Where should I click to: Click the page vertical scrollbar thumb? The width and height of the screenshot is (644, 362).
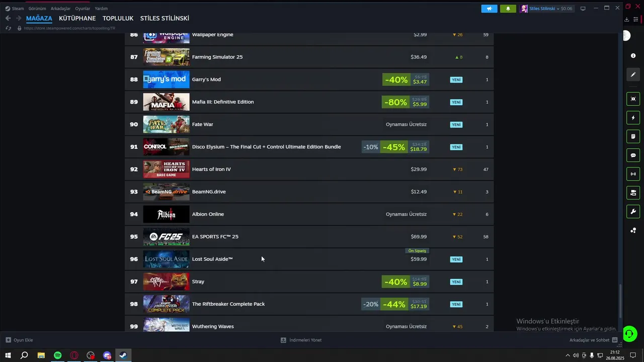click(x=620, y=301)
